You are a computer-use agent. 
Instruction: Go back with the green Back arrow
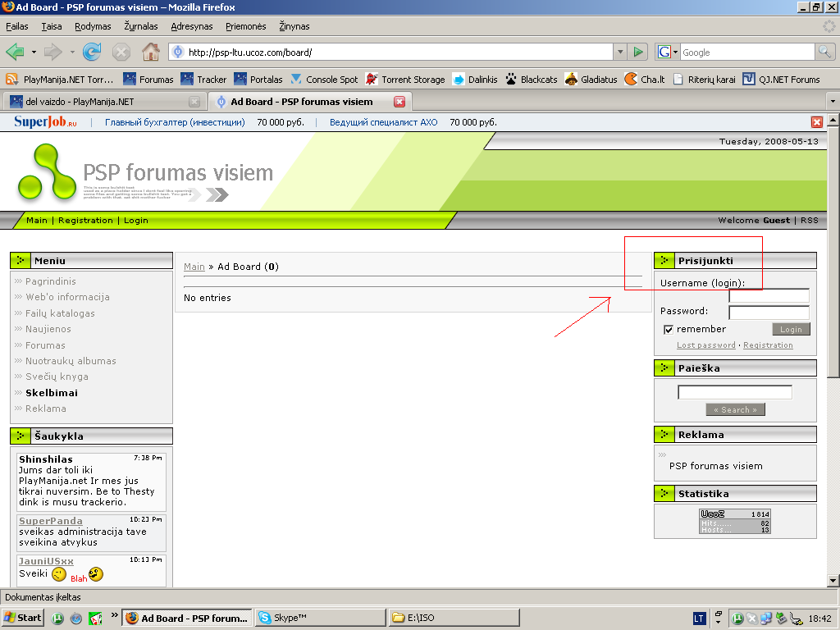[15, 52]
